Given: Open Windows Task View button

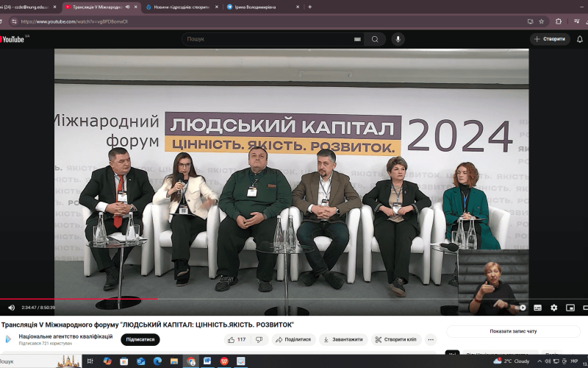Looking at the screenshot, I should (90, 361).
